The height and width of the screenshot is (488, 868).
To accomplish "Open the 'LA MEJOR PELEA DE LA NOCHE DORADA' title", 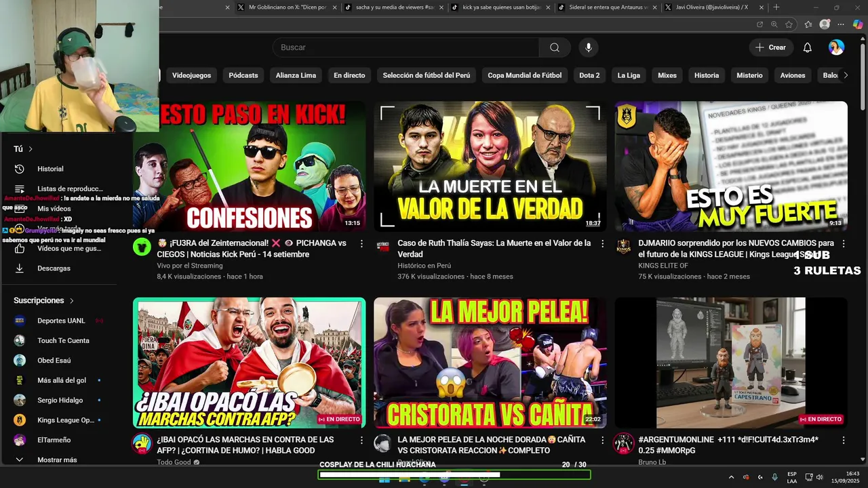I will point(491,445).
